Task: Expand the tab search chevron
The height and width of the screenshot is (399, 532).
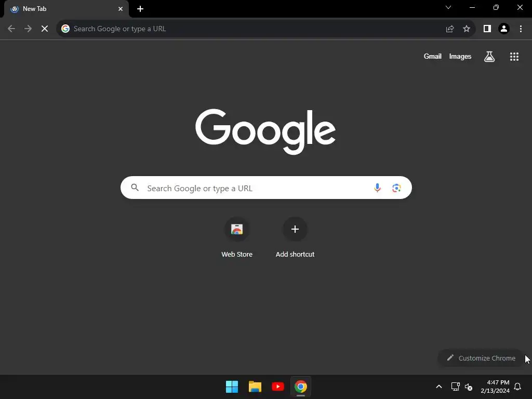Action: point(448,7)
